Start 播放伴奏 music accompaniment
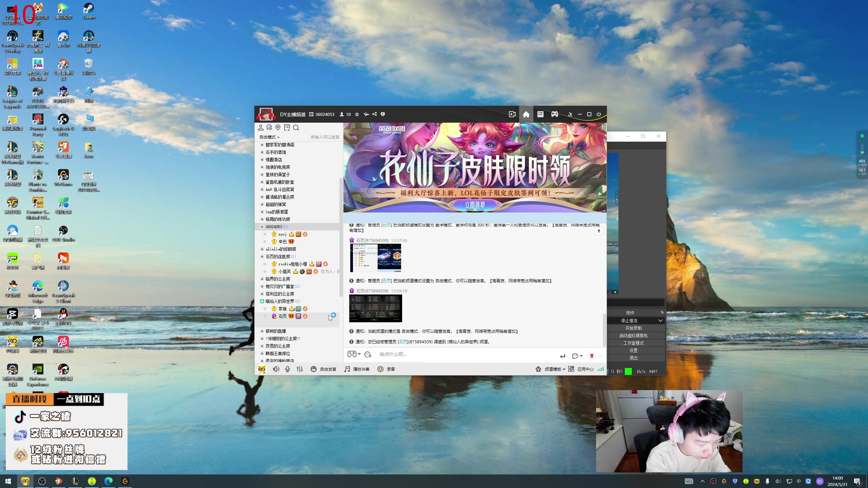This screenshot has height=488, width=868. point(357,369)
